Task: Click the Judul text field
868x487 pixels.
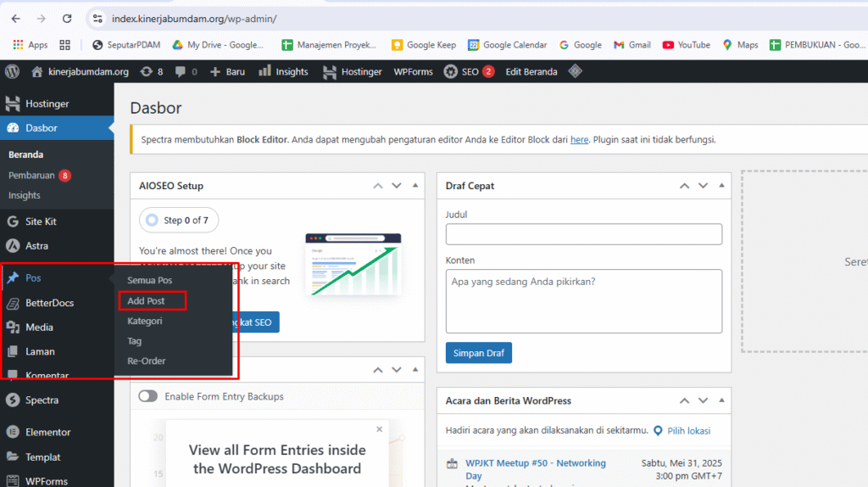Action: (583, 234)
